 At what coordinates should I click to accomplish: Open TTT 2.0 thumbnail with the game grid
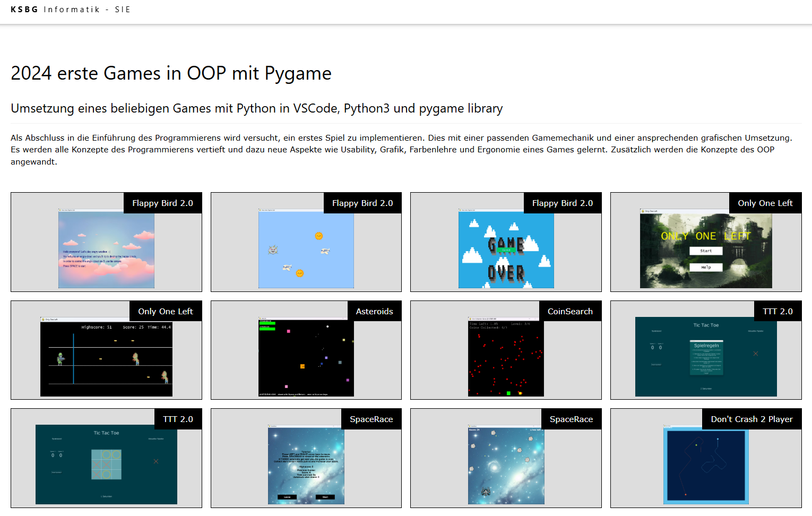(106, 458)
